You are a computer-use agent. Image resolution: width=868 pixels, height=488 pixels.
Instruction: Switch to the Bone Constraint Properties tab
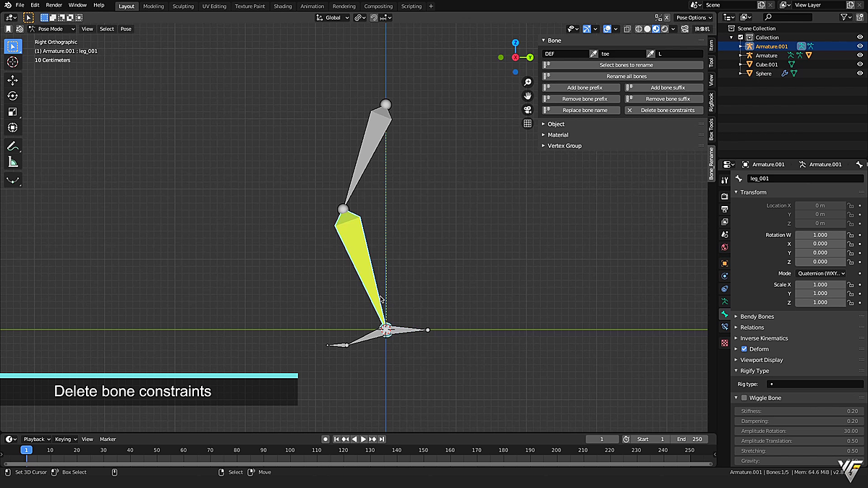click(x=726, y=325)
